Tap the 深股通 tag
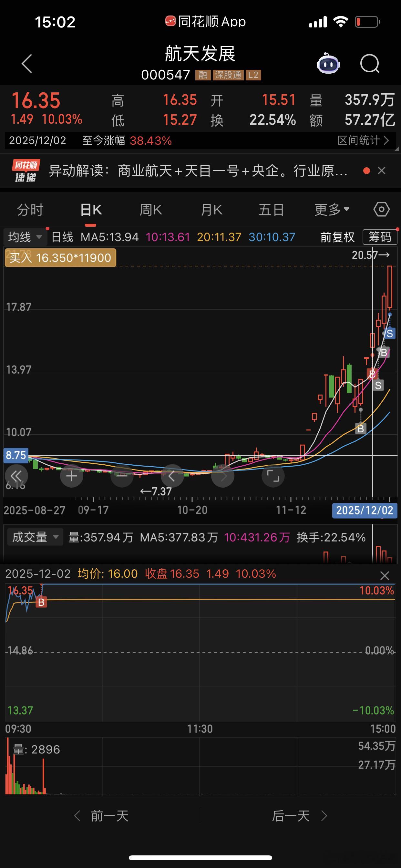The image size is (401, 868). [x=228, y=75]
